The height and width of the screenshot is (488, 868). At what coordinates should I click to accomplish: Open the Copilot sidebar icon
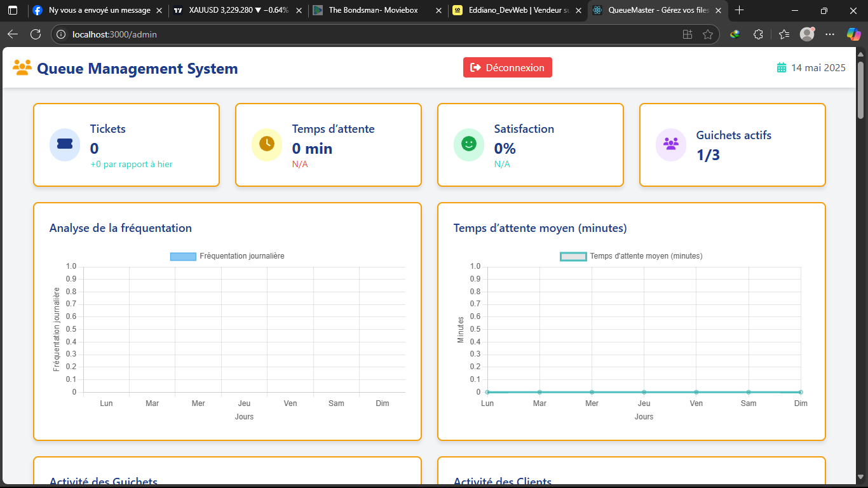853,34
